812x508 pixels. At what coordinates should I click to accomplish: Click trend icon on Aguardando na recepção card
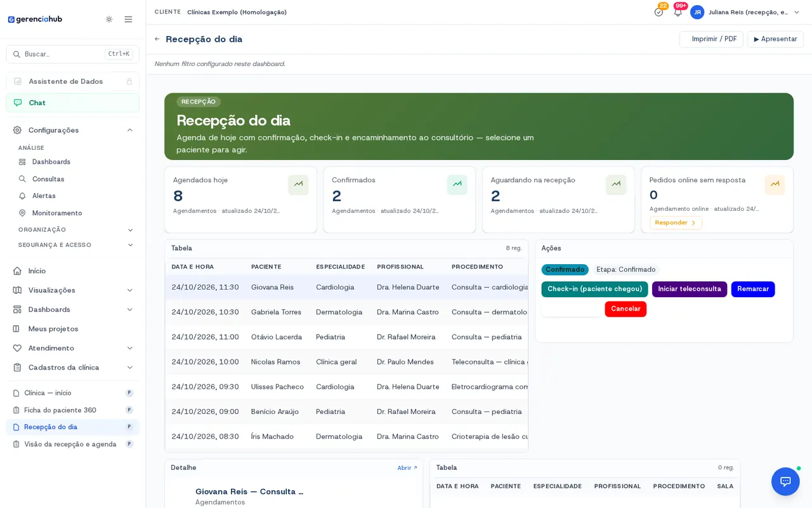pyautogui.click(x=616, y=185)
